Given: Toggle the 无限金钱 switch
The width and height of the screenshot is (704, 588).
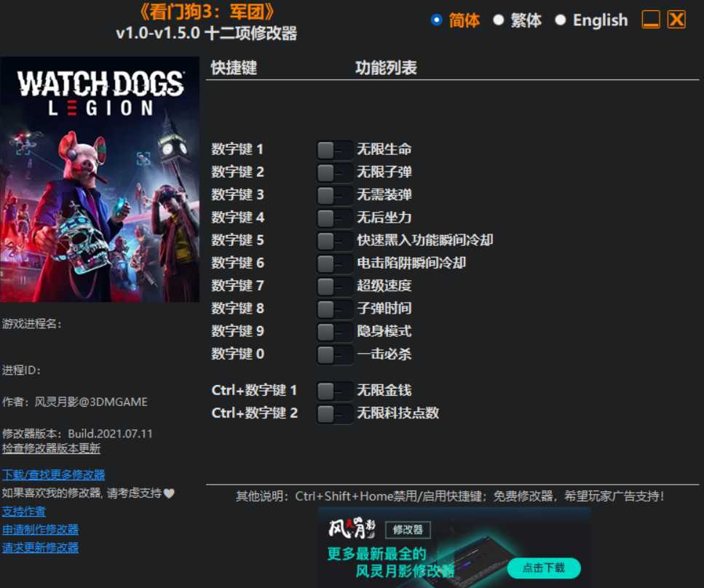Looking at the screenshot, I should click(x=334, y=391).
